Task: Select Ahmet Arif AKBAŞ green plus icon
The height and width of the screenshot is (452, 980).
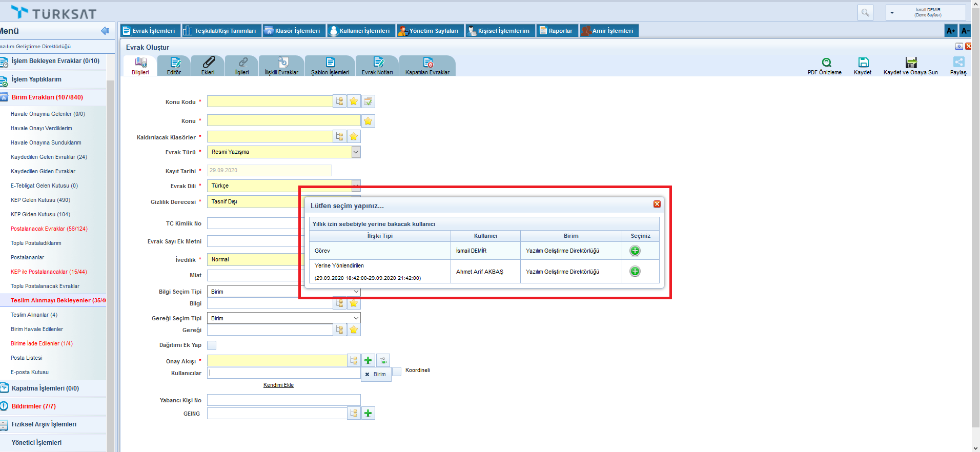Action: point(635,271)
